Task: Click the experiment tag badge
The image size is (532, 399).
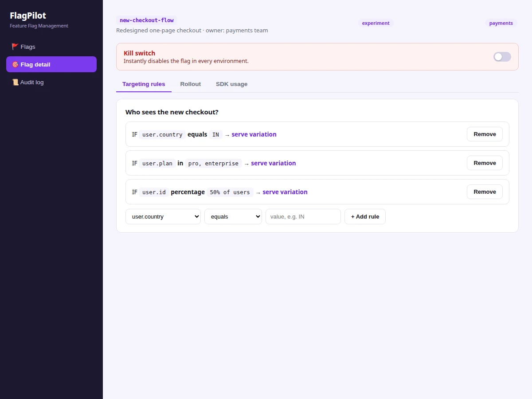Action: point(376,23)
